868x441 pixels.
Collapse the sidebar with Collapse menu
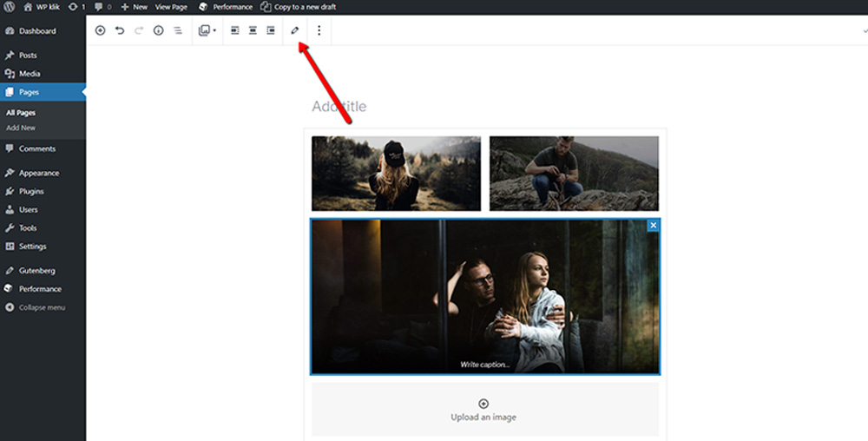click(x=36, y=307)
